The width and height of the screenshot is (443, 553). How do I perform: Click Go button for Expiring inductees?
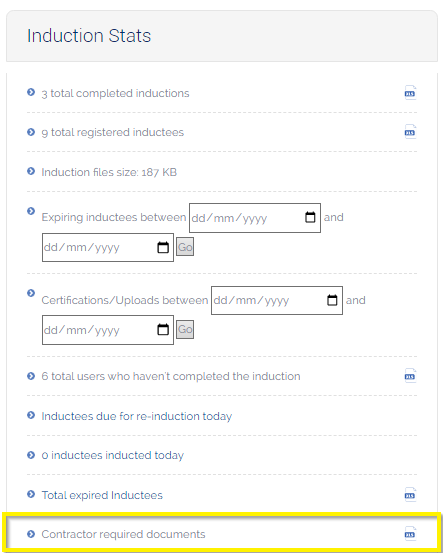pos(185,247)
